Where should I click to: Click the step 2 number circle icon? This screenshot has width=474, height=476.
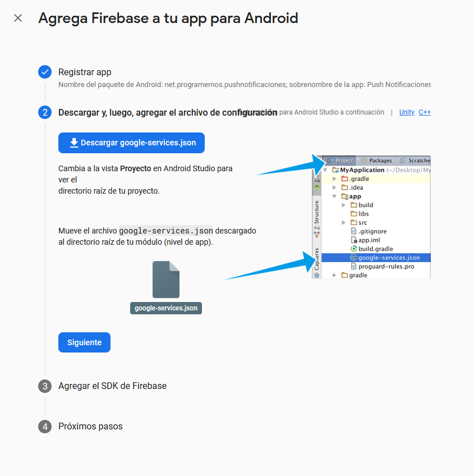point(45,112)
